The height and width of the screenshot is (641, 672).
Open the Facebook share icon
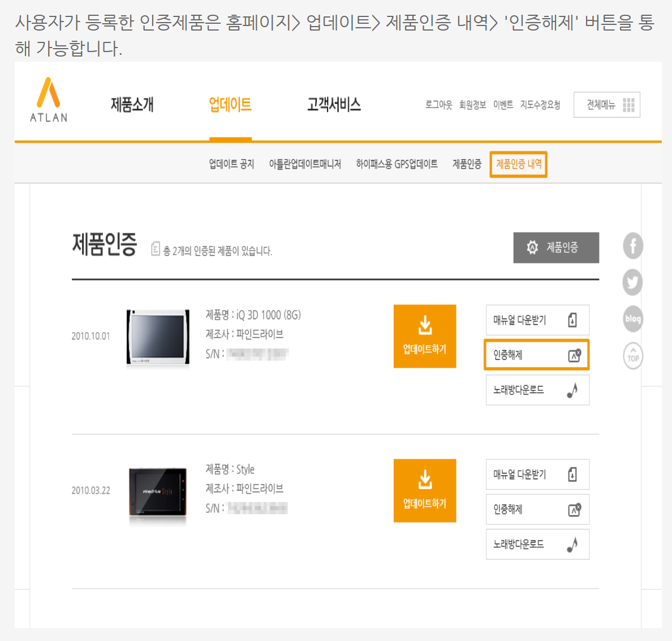pos(632,246)
